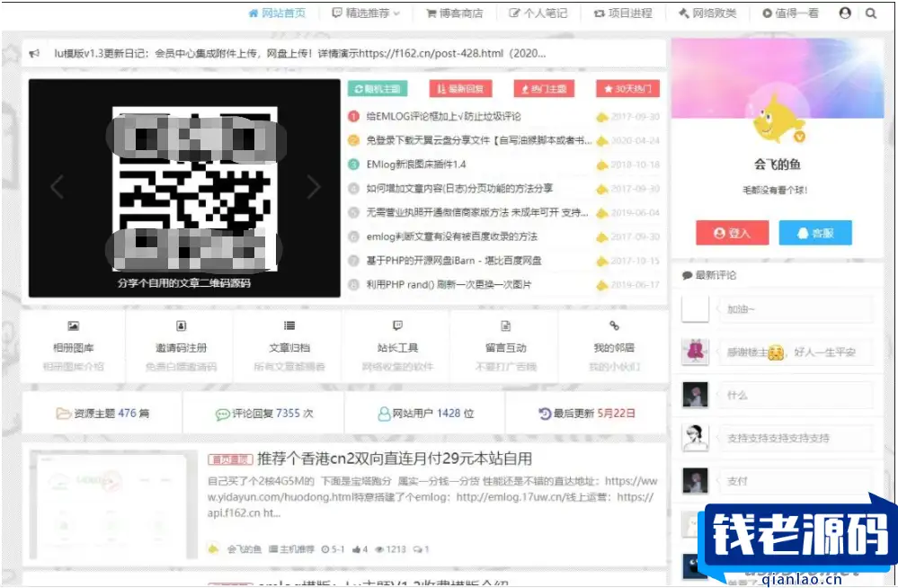Open the 网站首页 home menu item

277,13
